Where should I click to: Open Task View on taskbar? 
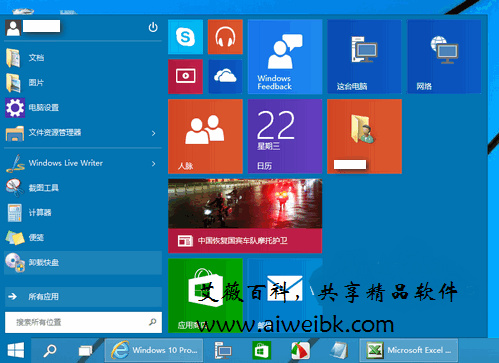[x=86, y=350]
